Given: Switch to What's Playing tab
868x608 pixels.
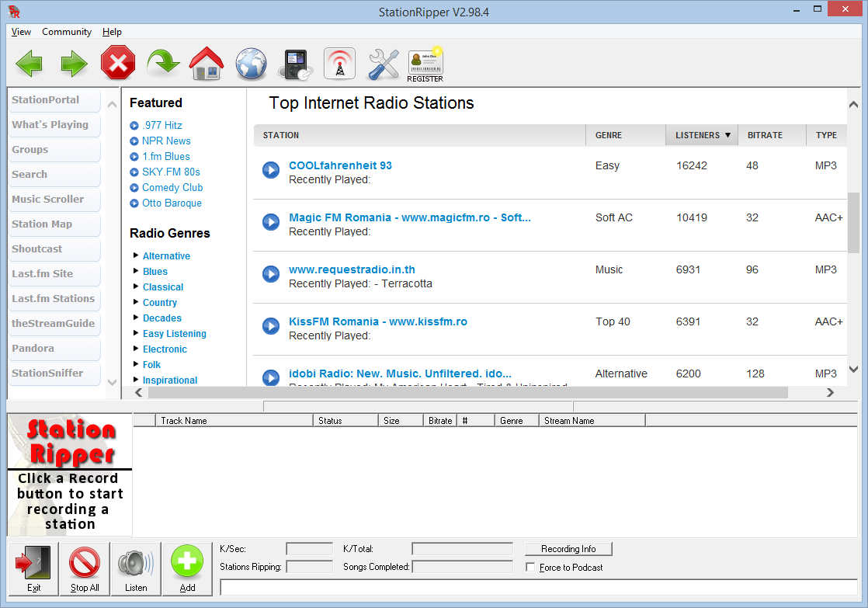Looking at the screenshot, I should pyautogui.click(x=55, y=125).
